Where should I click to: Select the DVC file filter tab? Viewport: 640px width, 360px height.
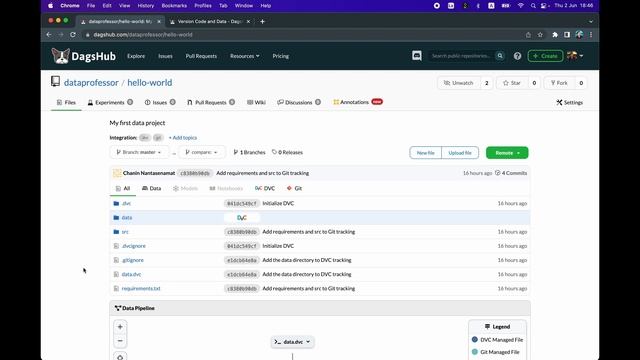[264, 188]
